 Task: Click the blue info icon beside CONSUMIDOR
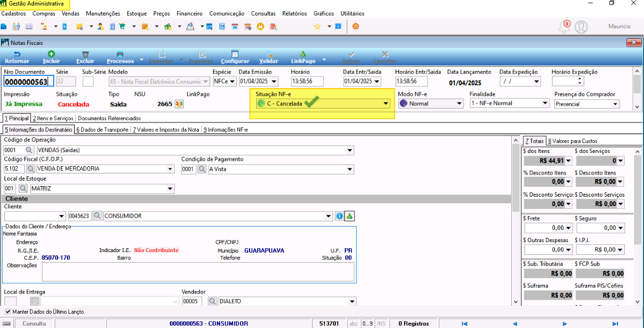coord(339,216)
